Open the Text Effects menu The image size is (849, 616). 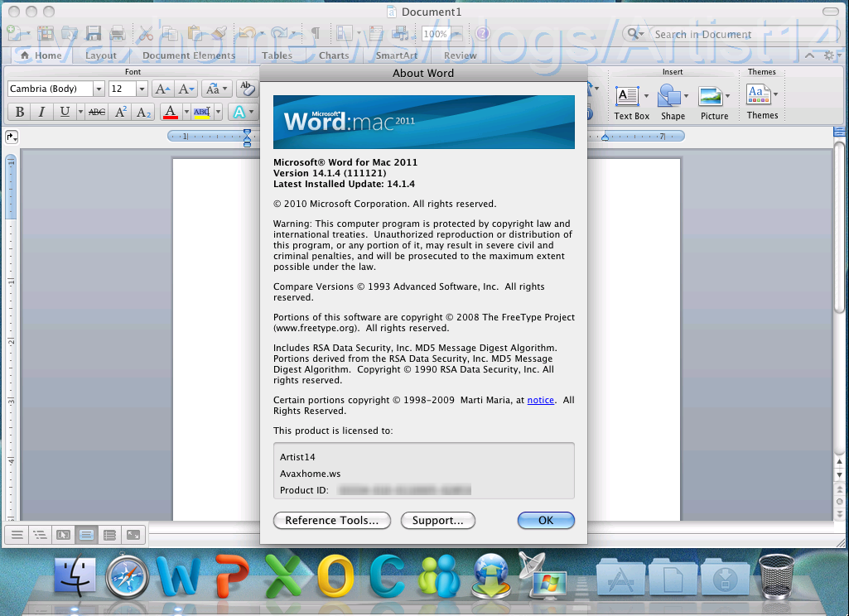(243, 112)
